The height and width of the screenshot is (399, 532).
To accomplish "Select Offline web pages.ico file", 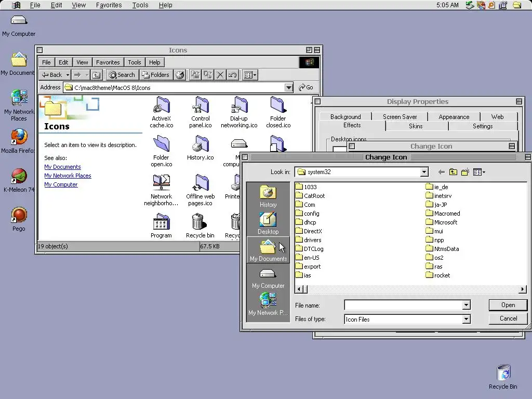I will click(x=201, y=190).
